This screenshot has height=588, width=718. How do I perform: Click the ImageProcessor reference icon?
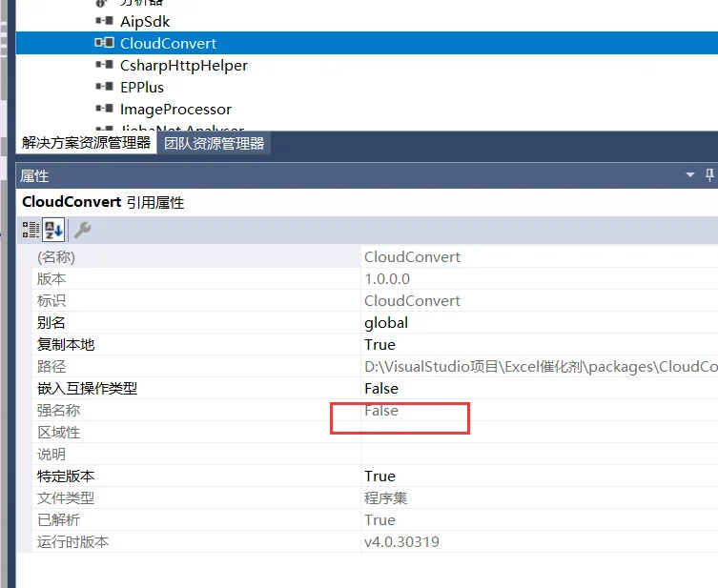pos(104,109)
